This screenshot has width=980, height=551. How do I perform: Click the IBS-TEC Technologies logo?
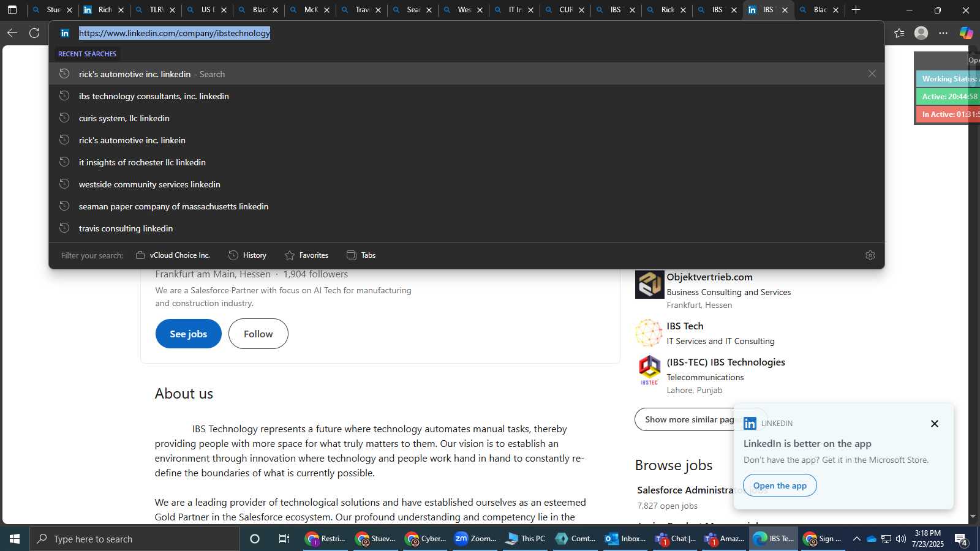(649, 370)
